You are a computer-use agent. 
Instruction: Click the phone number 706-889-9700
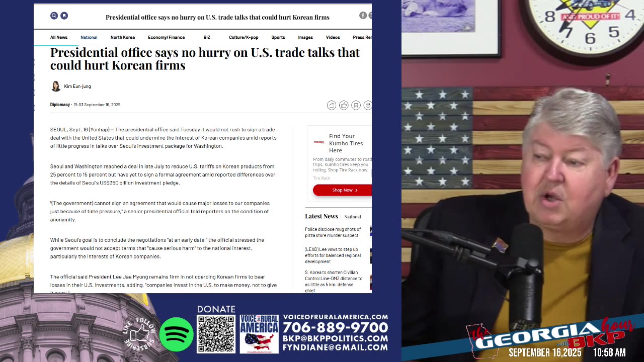(x=336, y=328)
